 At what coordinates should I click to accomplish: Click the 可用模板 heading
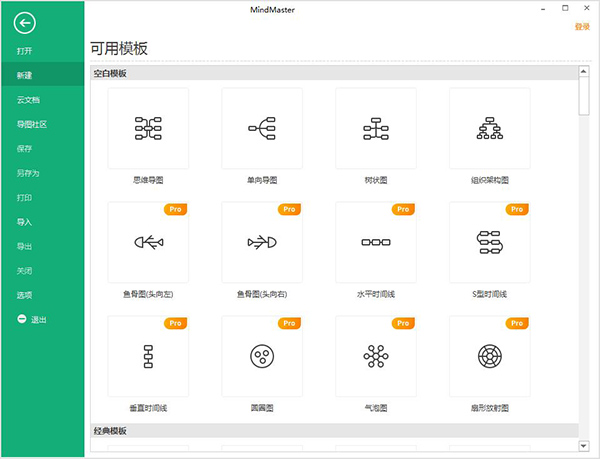(x=119, y=48)
